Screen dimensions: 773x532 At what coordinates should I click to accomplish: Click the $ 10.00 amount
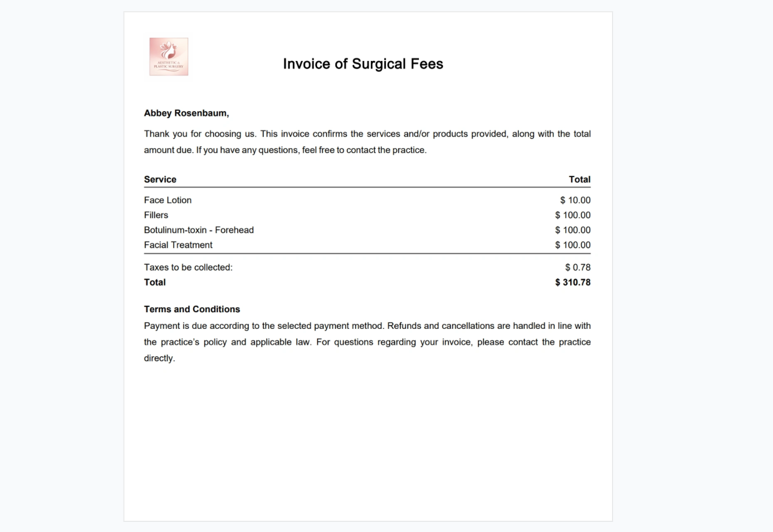(575, 200)
